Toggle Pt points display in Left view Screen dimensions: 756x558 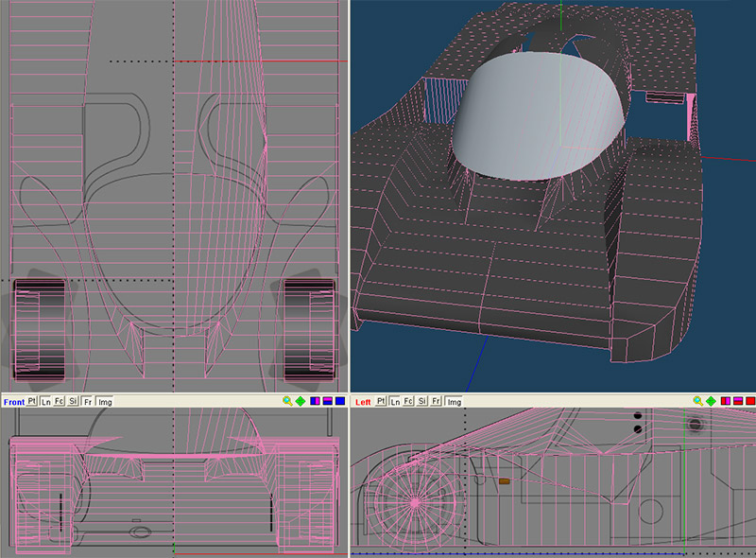(x=380, y=402)
